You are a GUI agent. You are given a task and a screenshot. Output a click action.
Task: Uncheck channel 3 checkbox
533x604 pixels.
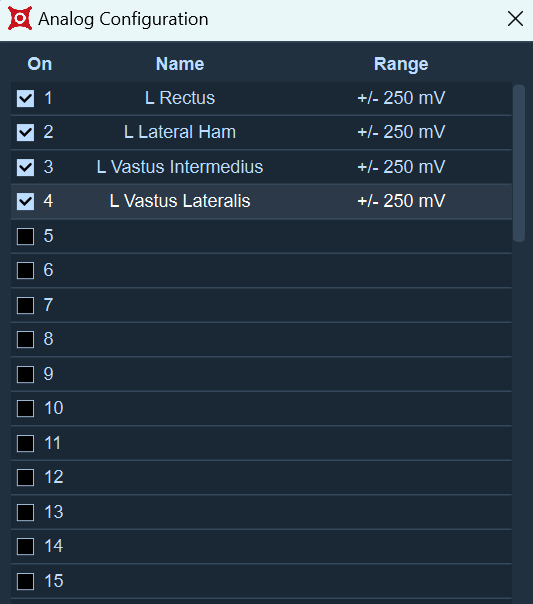pyautogui.click(x=25, y=167)
